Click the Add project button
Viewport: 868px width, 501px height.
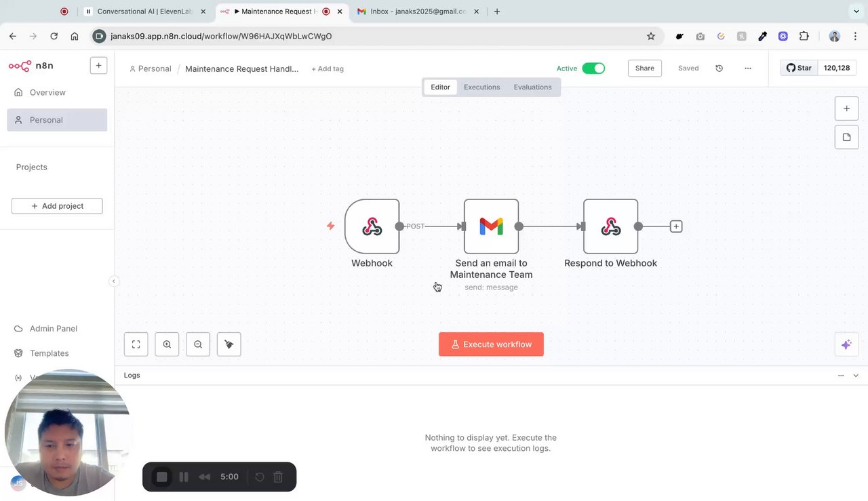[x=57, y=206]
